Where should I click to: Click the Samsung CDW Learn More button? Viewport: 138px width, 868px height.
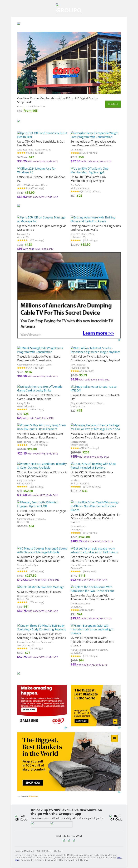[x=29, y=709]
